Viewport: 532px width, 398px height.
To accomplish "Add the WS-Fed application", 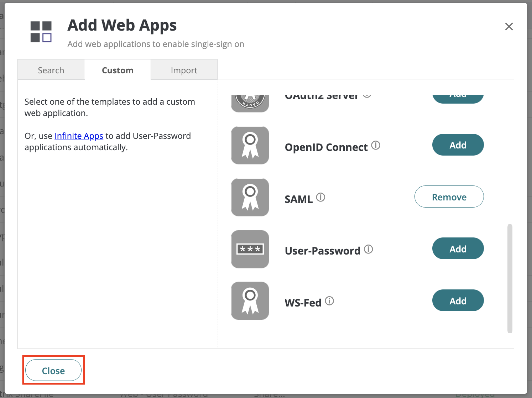I will point(458,300).
